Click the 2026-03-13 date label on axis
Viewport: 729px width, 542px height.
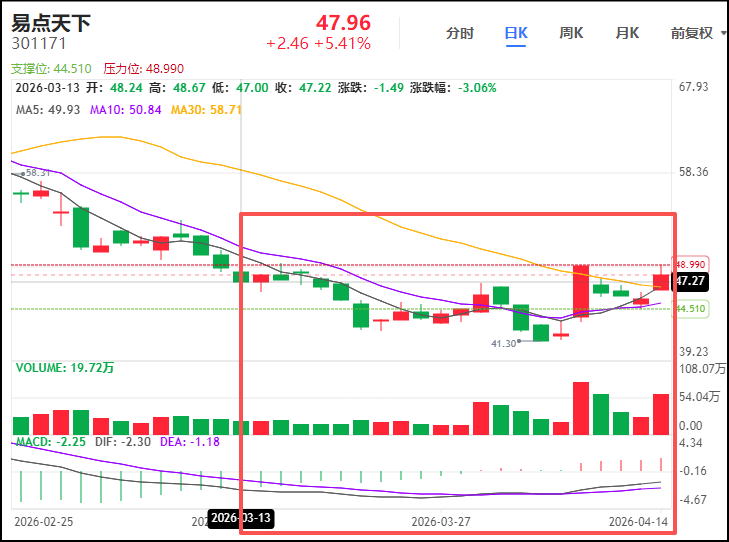coord(239,519)
